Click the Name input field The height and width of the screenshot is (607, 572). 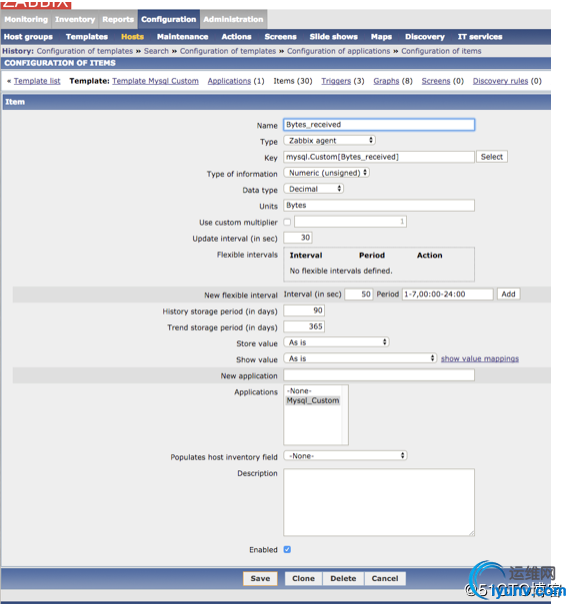(378, 125)
